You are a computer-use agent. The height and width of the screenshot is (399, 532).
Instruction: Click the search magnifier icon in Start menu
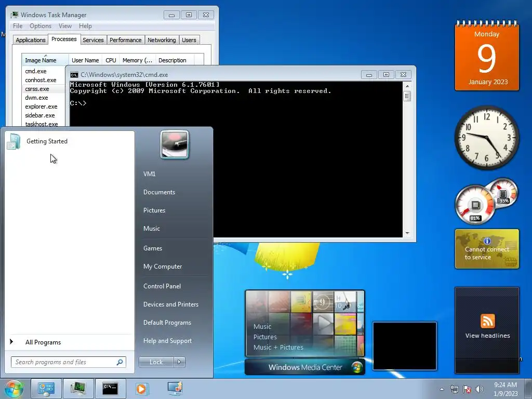(x=119, y=362)
